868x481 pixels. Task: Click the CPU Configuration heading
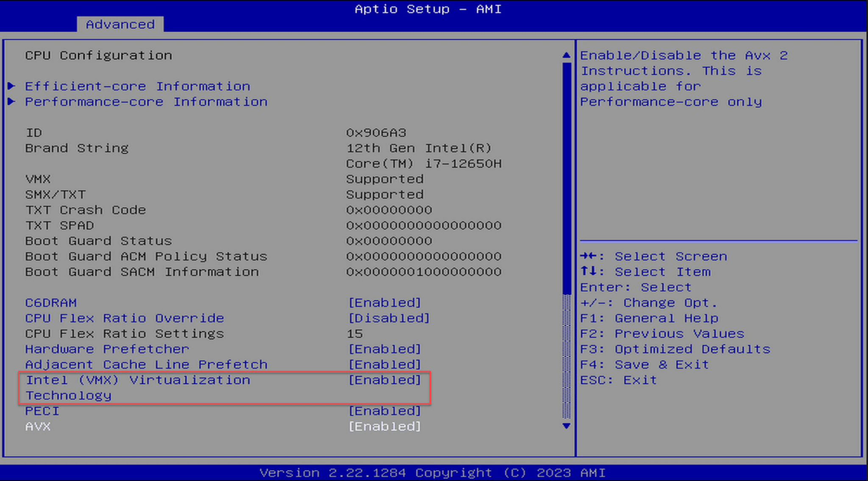point(98,55)
